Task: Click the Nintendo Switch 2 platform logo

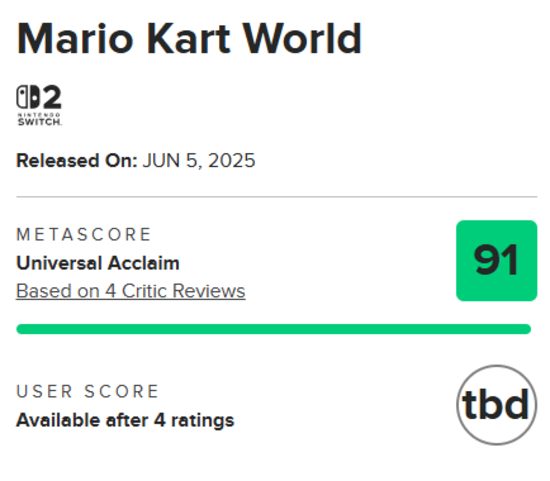Action: (39, 105)
